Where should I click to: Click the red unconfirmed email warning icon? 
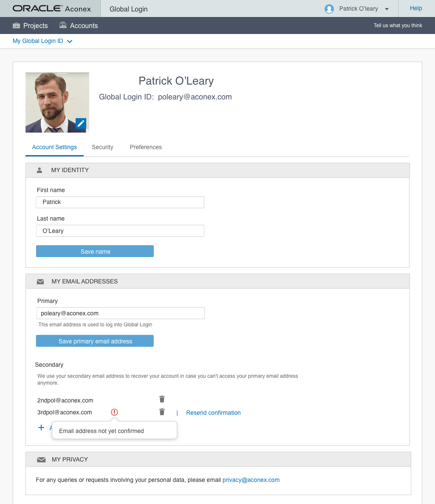tap(114, 412)
